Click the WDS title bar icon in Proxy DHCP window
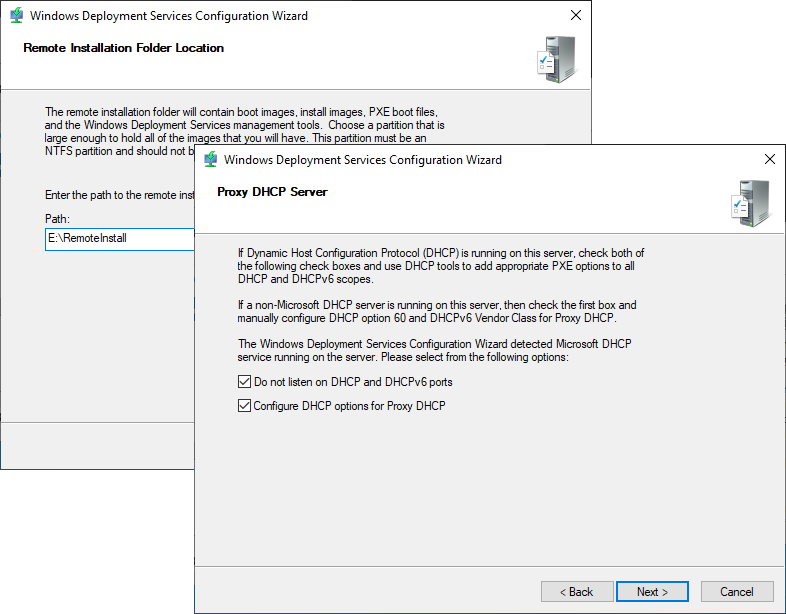This screenshot has height=614, width=786. [211, 159]
